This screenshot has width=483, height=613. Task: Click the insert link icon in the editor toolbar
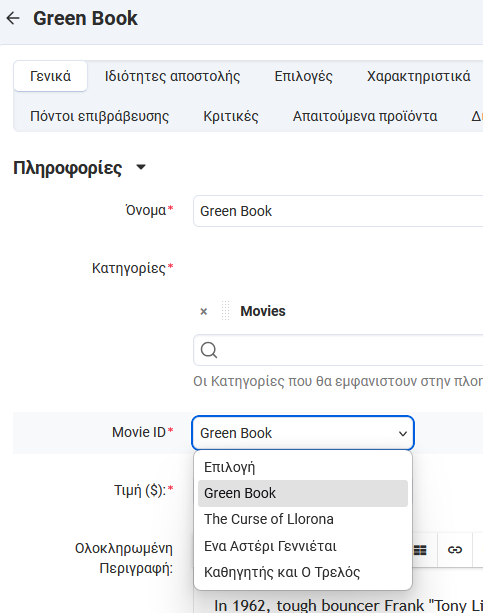click(x=455, y=550)
